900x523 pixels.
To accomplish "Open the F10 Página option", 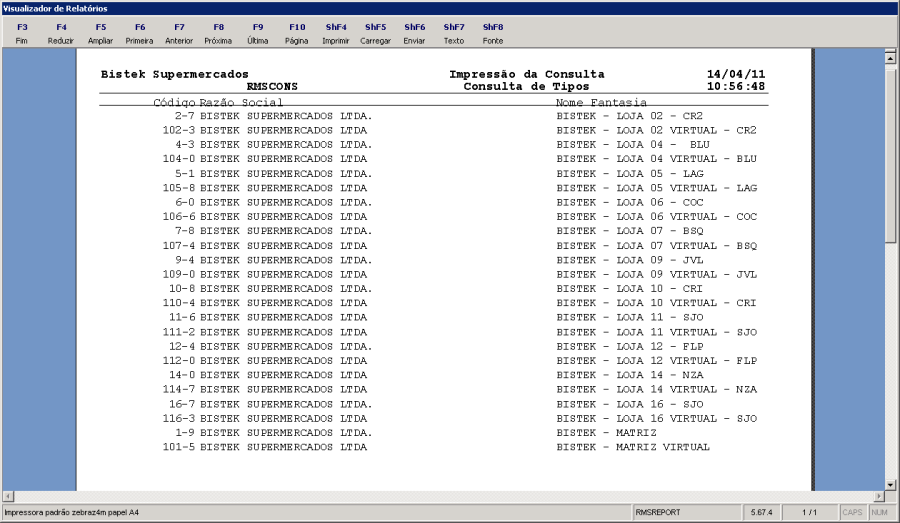I will [x=297, y=34].
